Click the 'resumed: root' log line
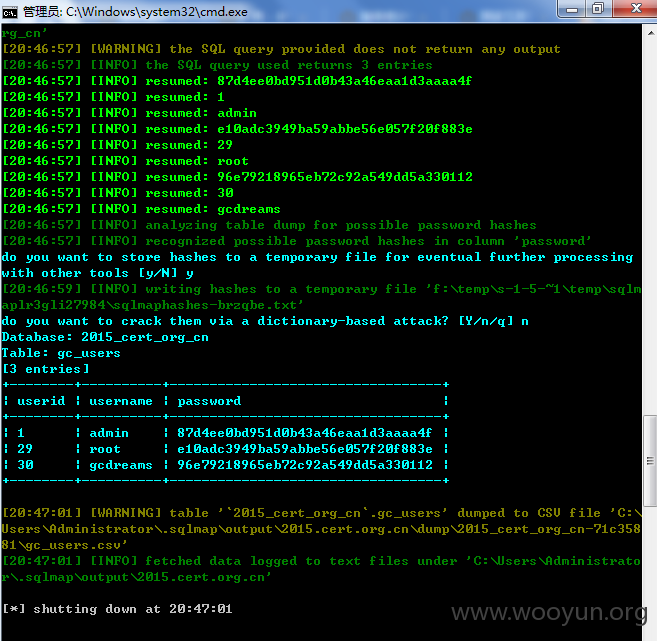657x641 pixels. pos(125,161)
